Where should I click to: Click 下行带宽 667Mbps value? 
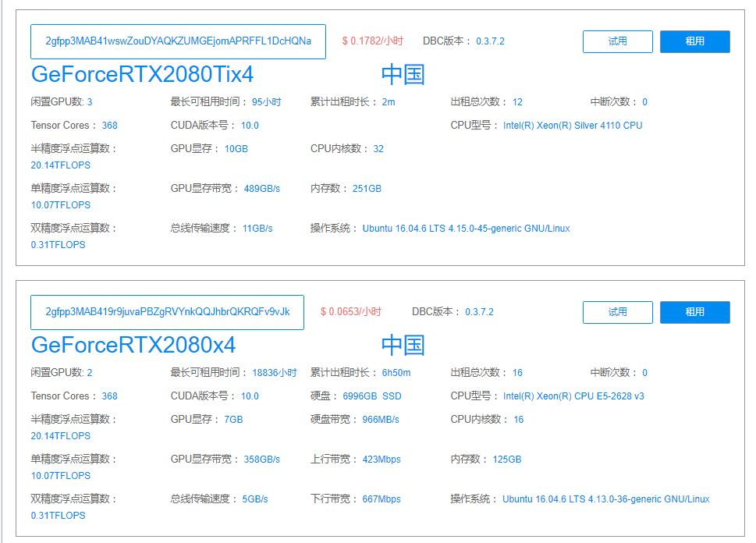(382, 499)
